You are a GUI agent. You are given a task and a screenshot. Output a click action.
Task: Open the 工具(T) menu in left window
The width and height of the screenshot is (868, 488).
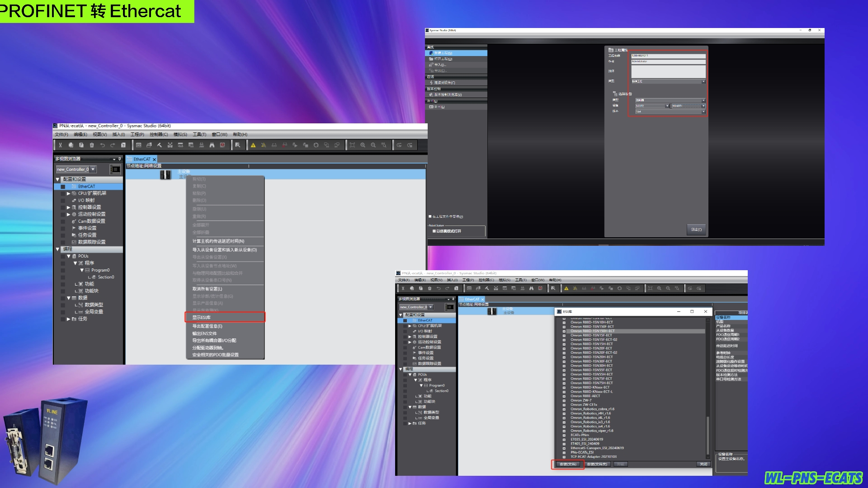click(x=199, y=134)
